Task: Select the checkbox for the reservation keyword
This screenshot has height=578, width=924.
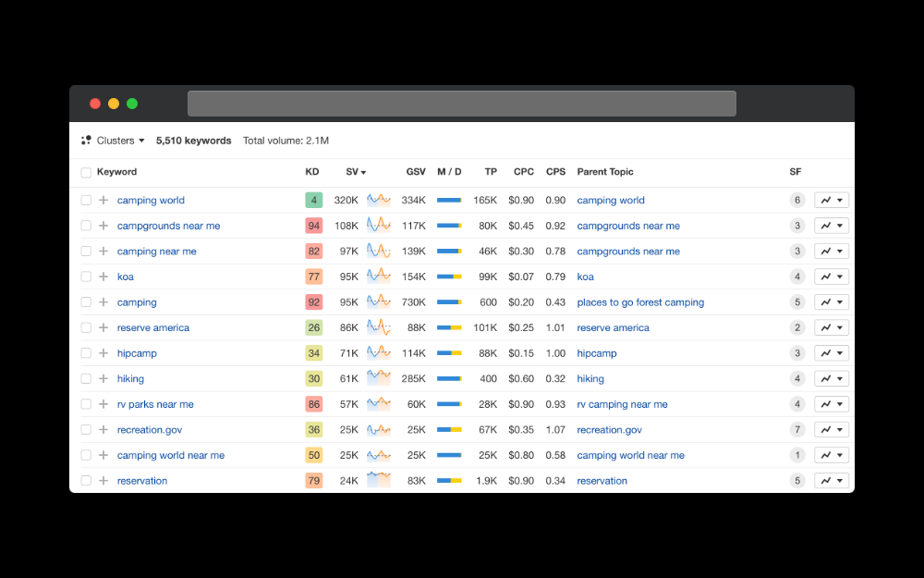Action: [86, 481]
